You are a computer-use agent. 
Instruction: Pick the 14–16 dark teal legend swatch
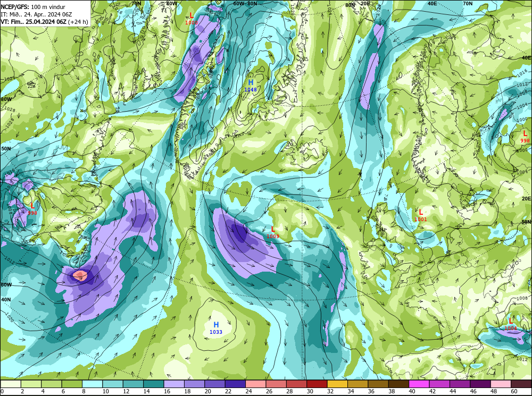(x=154, y=384)
